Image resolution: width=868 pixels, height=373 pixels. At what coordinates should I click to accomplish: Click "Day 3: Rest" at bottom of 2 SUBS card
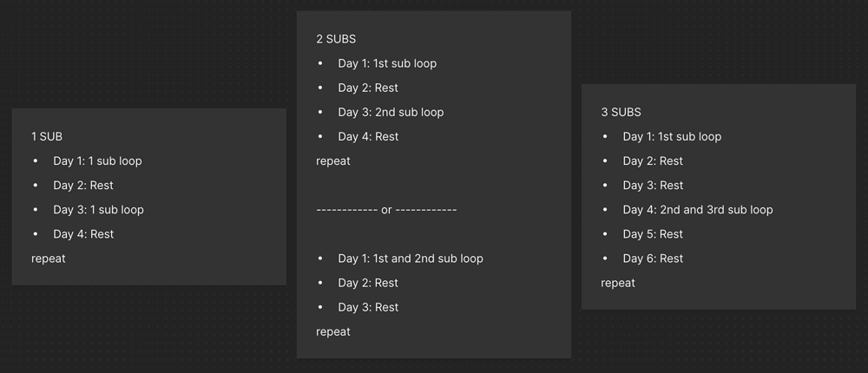click(x=368, y=307)
